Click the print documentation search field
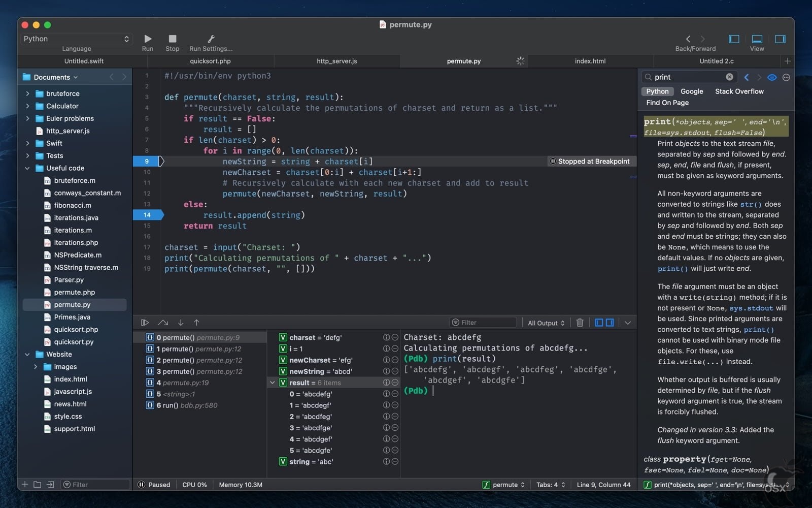The width and height of the screenshot is (812, 508). click(688, 77)
